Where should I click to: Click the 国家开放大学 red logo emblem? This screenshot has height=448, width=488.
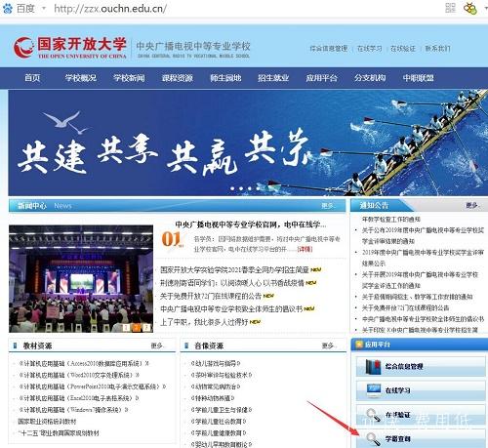point(23,47)
